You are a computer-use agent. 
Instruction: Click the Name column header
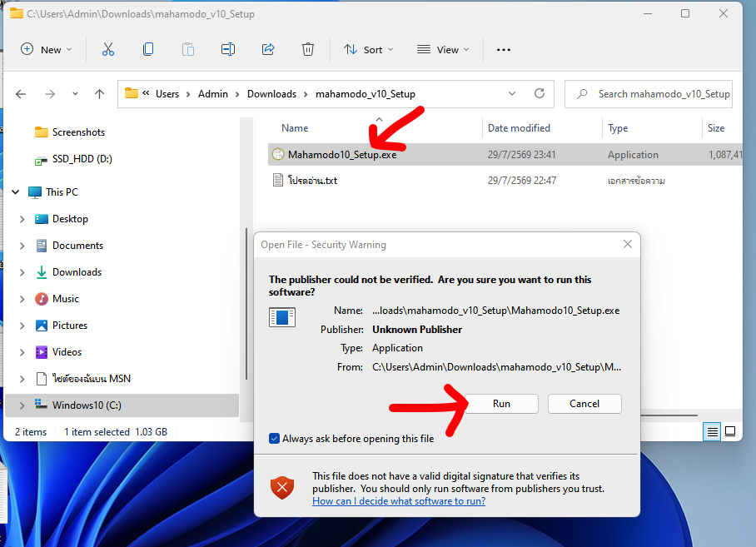(295, 127)
